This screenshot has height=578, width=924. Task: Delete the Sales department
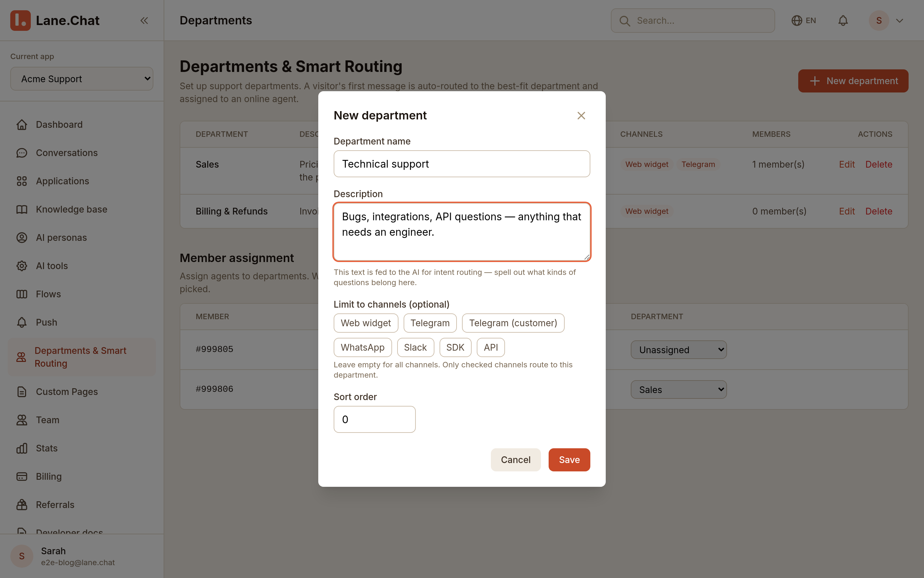pos(878,164)
